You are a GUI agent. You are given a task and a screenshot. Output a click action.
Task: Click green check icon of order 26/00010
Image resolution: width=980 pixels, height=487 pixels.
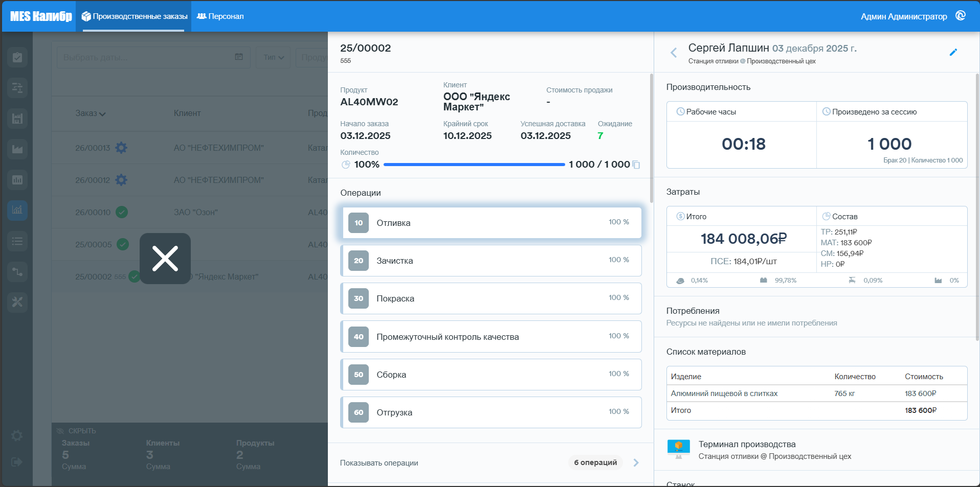tap(122, 212)
